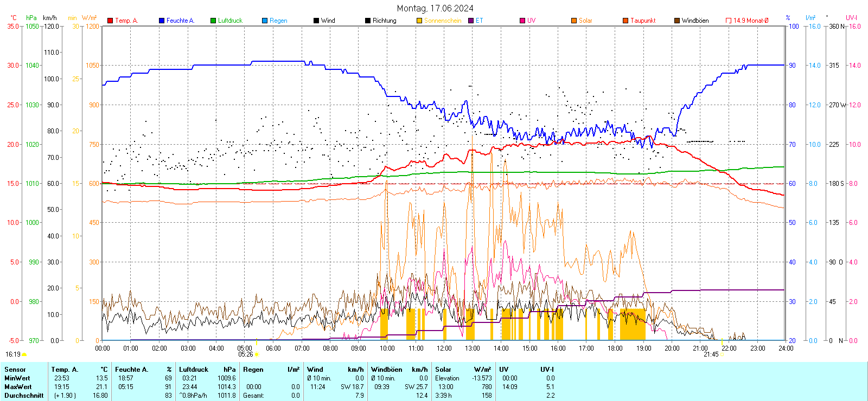This screenshot has height=401, width=868.
Task: Click the Luftdruck column header in table
Action: click(194, 370)
